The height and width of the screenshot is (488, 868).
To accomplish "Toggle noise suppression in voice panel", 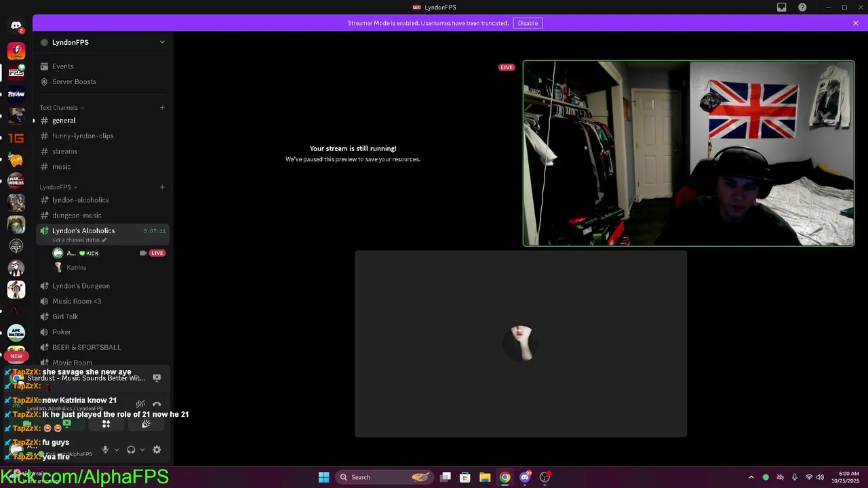I will tap(140, 405).
